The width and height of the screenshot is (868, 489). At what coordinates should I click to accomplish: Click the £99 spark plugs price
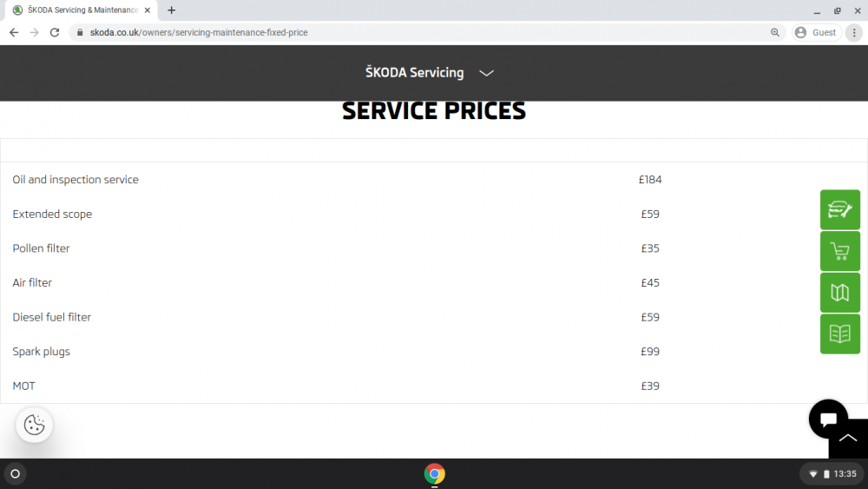click(650, 352)
